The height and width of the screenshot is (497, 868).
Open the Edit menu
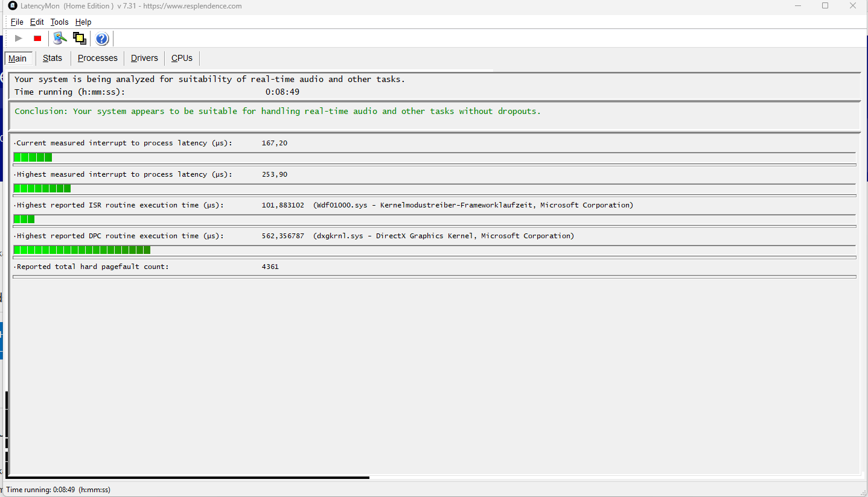click(37, 22)
